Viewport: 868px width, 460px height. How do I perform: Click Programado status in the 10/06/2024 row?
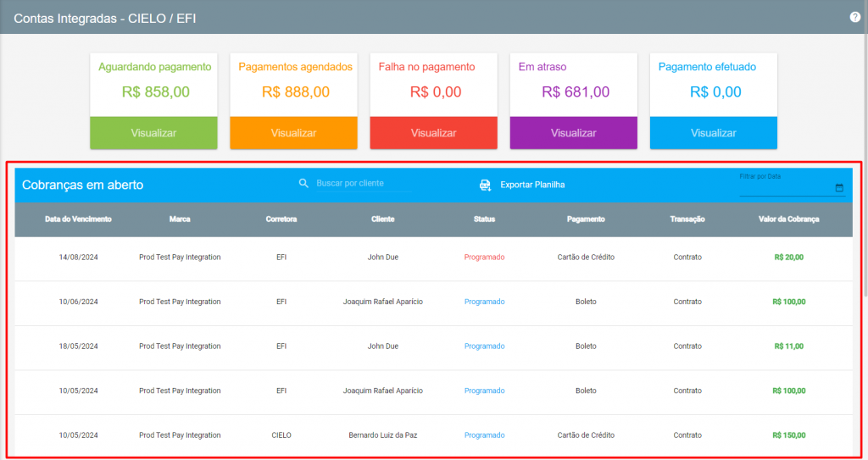(x=484, y=302)
